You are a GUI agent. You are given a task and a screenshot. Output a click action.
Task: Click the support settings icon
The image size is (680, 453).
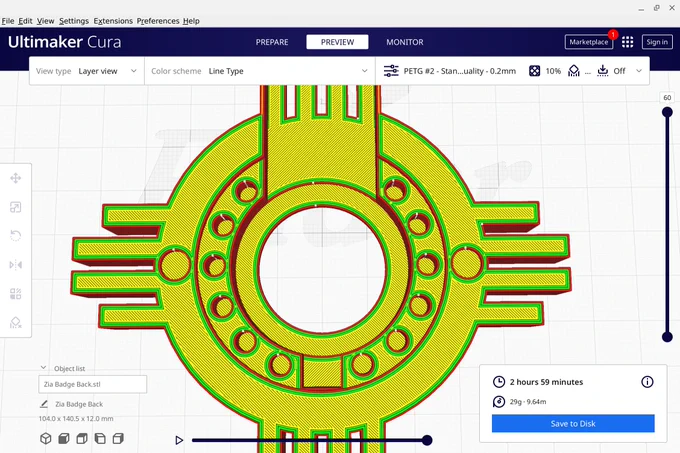point(574,71)
